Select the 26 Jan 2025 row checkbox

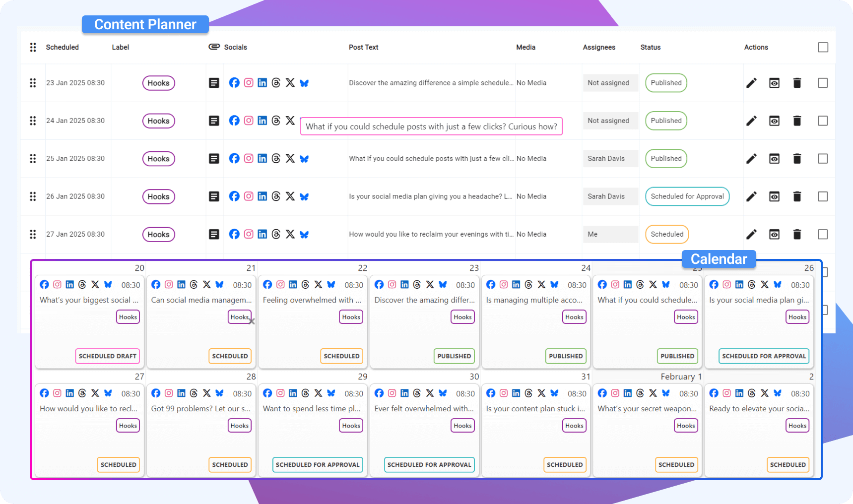[823, 196]
